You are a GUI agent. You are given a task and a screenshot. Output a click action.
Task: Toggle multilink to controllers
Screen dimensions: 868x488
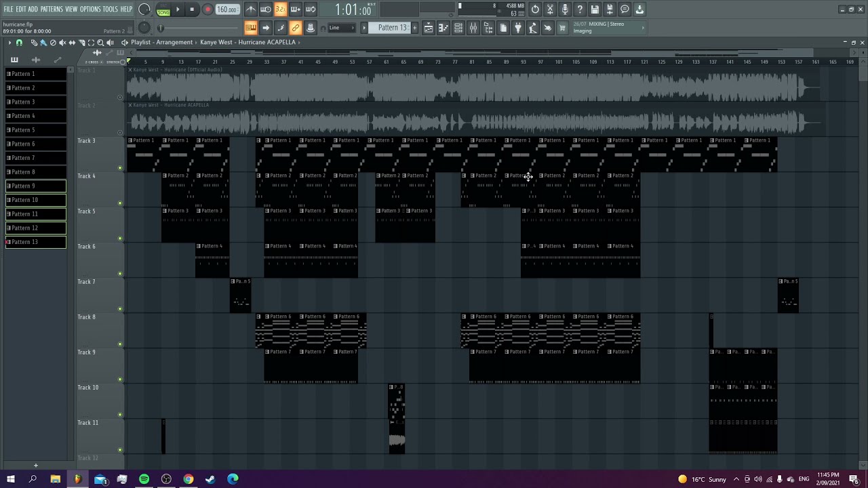point(296,28)
